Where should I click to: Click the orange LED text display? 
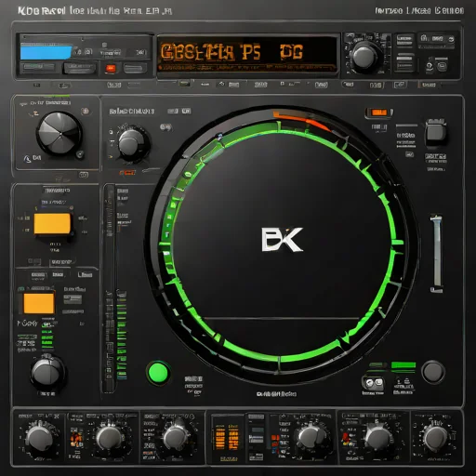[x=247, y=55]
